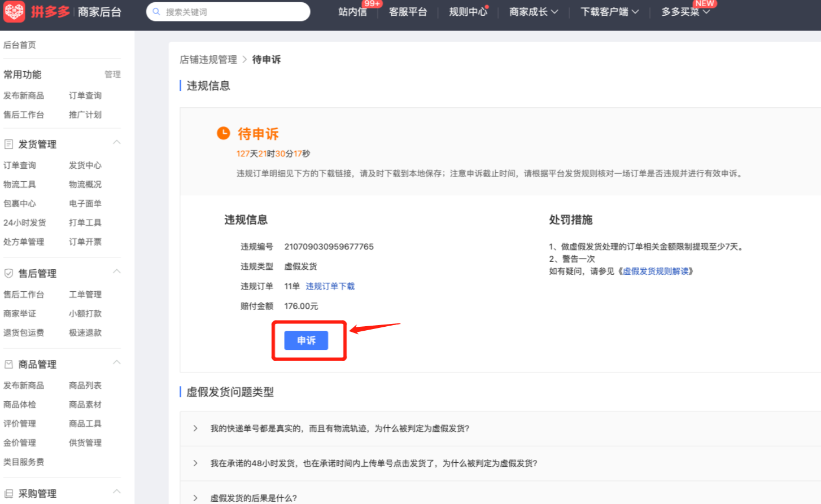Click the blue 申诉 button

[x=307, y=340]
